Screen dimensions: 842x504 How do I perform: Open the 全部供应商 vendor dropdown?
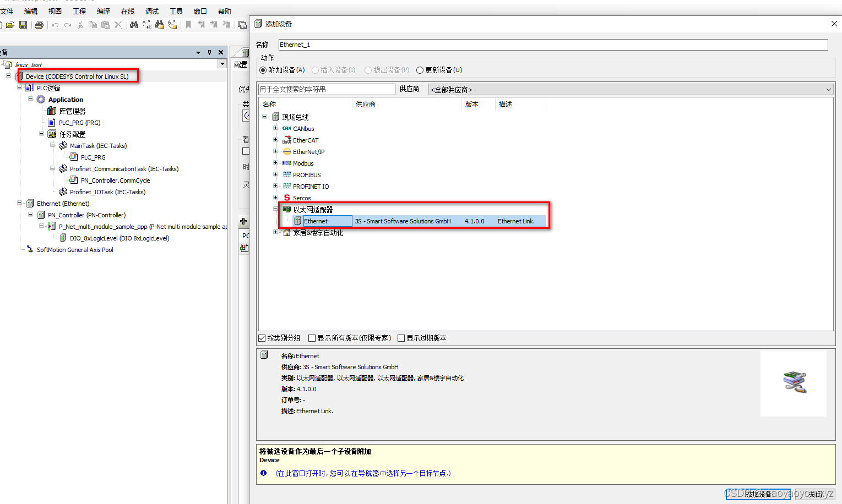point(631,90)
